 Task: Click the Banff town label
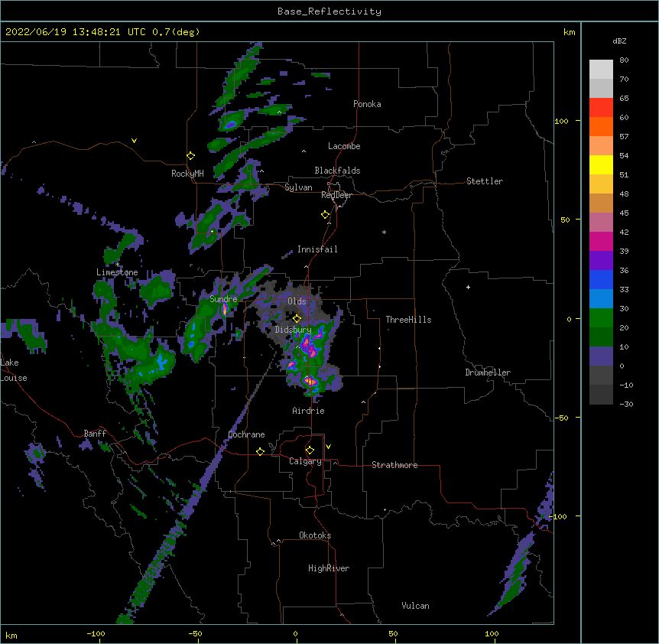(x=95, y=434)
